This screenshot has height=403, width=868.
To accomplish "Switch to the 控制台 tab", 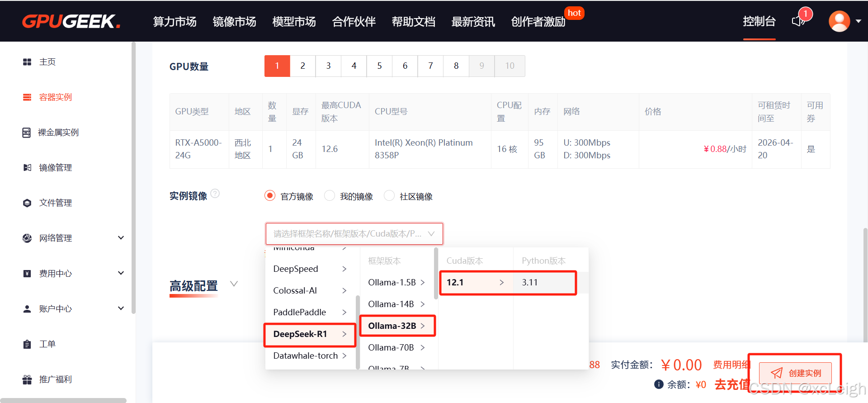I will tap(759, 22).
